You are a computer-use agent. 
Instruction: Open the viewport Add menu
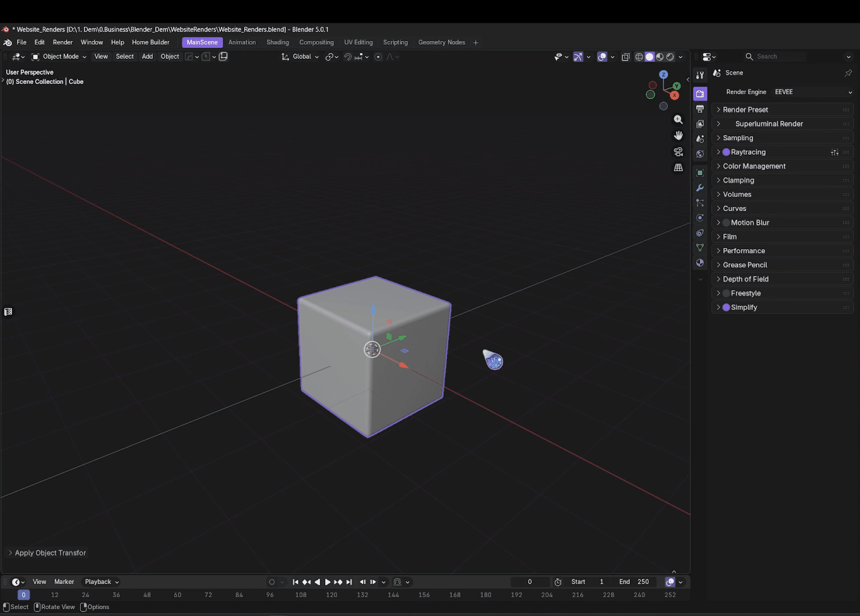click(x=147, y=56)
